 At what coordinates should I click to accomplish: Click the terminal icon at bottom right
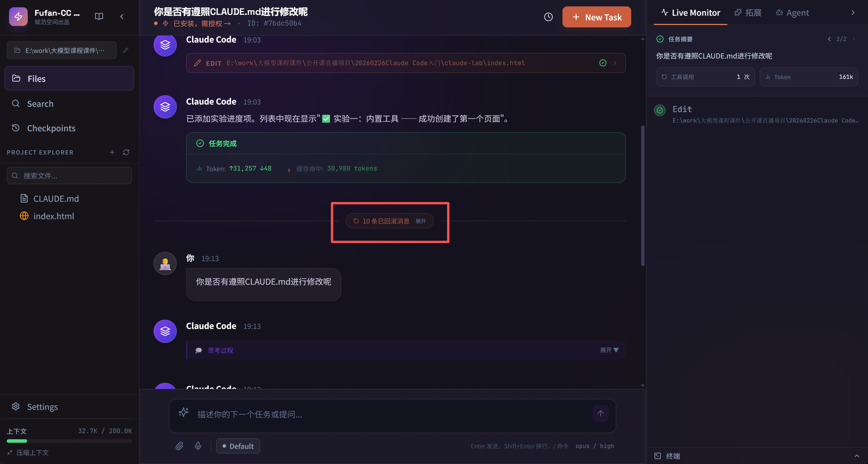click(658, 456)
